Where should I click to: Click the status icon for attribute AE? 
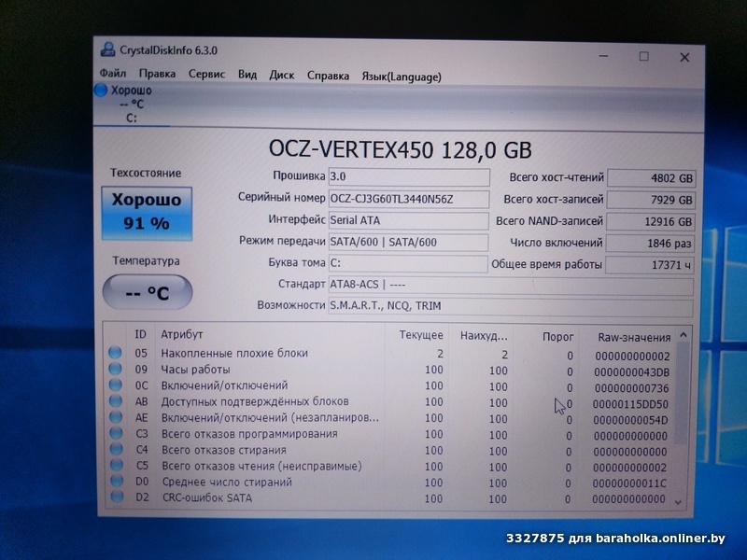point(116,417)
